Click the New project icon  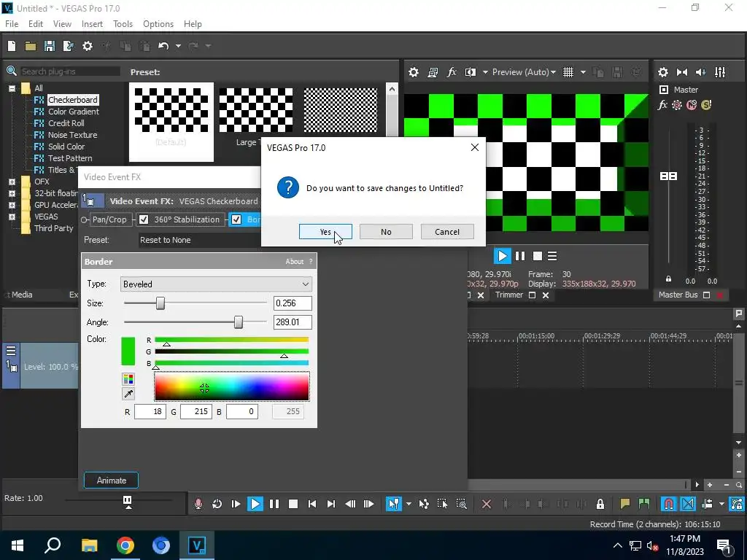coord(12,46)
